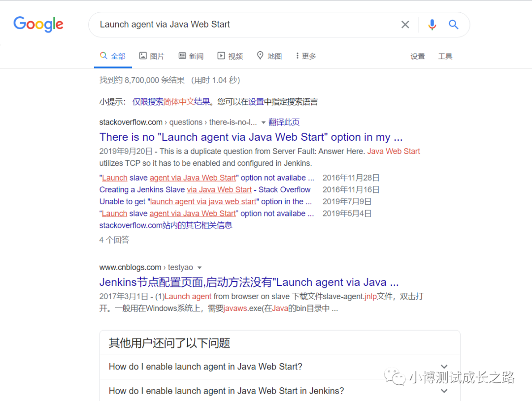Switch to the 新闻 news tab
Screen dimensions: 532x401
pyautogui.click(x=191, y=56)
